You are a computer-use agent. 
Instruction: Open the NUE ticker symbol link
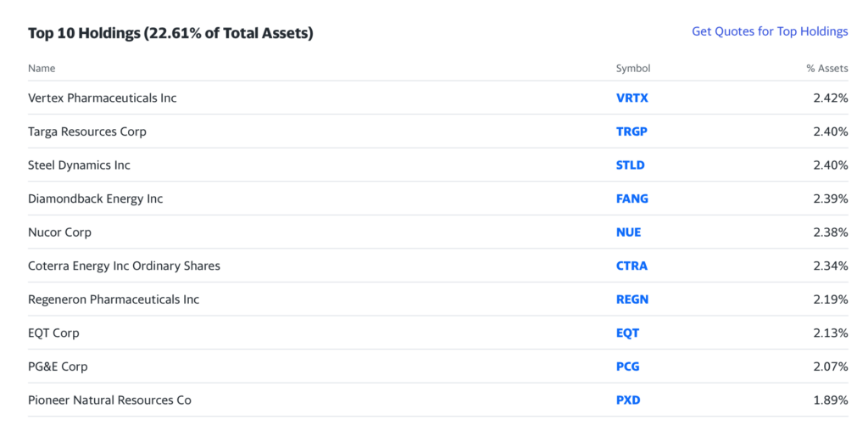point(628,232)
